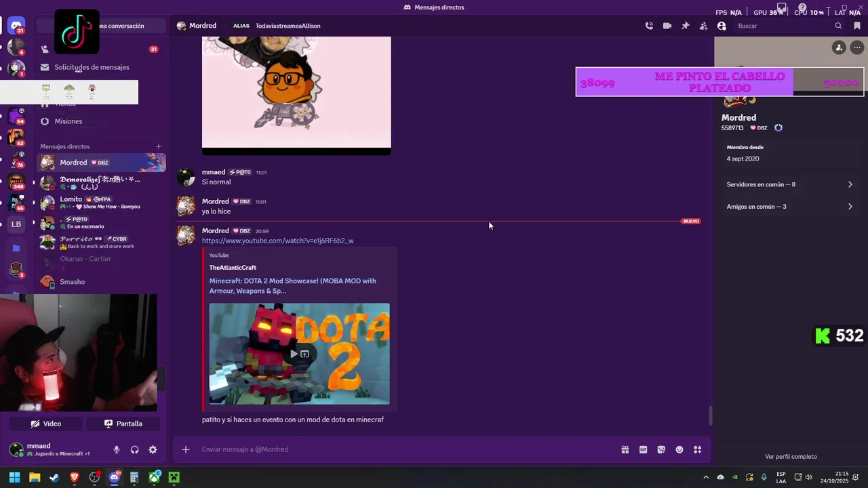Start a voice call with Mordred
Viewport: 868px width, 488px height.
tap(649, 26)
